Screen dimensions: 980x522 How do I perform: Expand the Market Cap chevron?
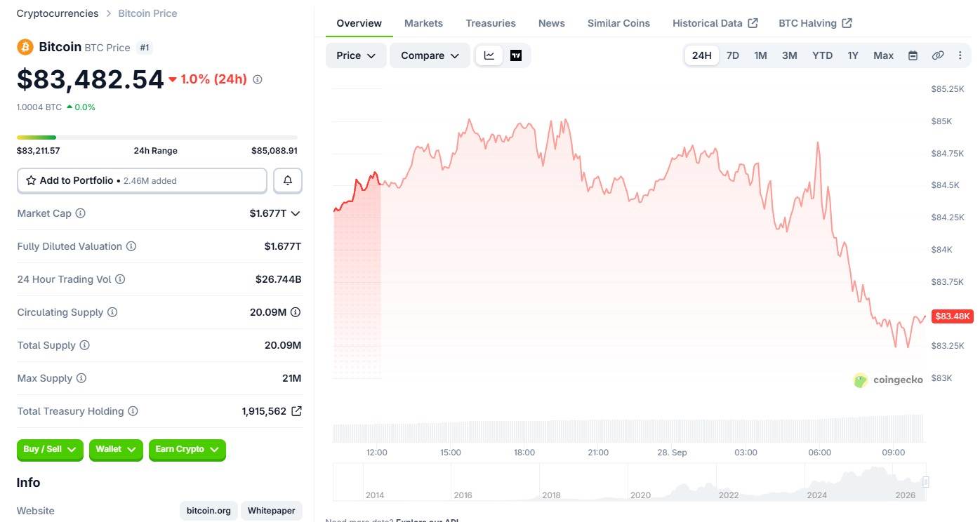click(x=296, y=213)
